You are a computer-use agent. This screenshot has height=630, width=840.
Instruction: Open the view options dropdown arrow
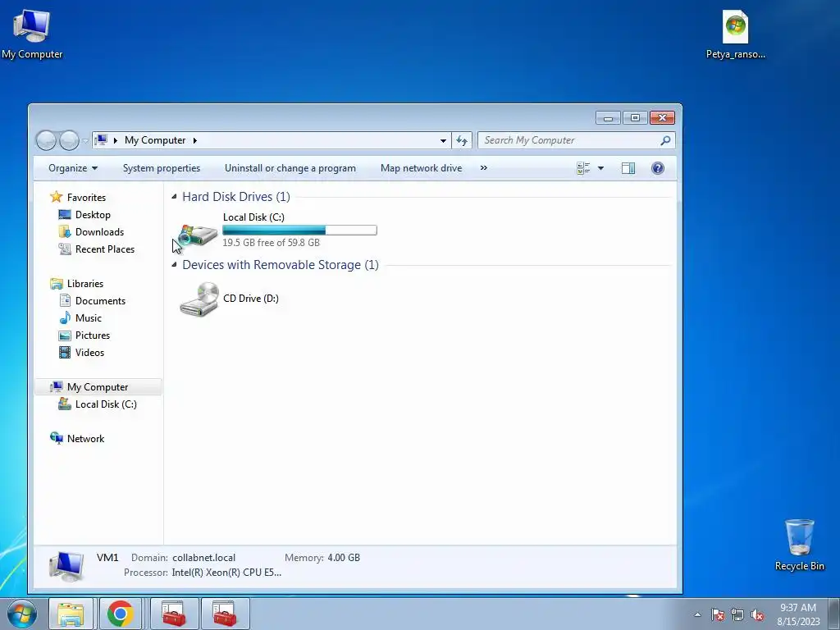(600, 168)
